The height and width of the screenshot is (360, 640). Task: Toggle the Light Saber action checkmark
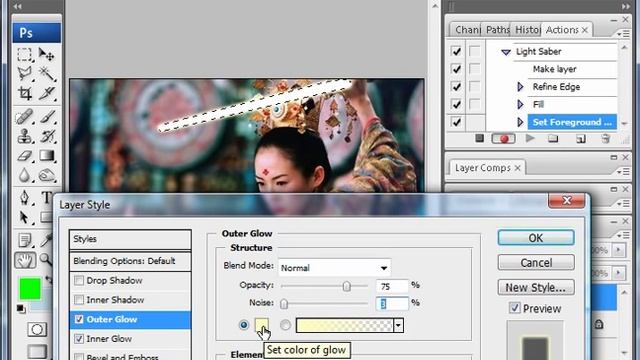456,51
